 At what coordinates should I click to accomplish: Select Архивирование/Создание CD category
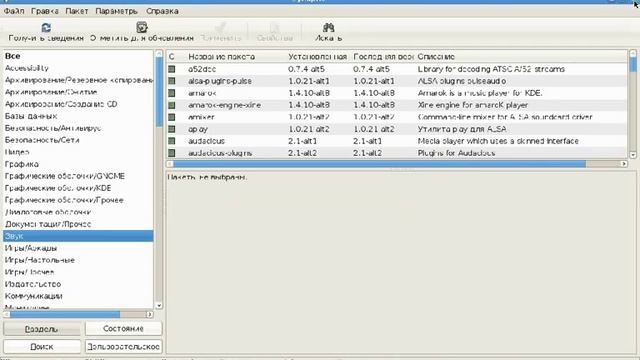(x=78, y=104)
